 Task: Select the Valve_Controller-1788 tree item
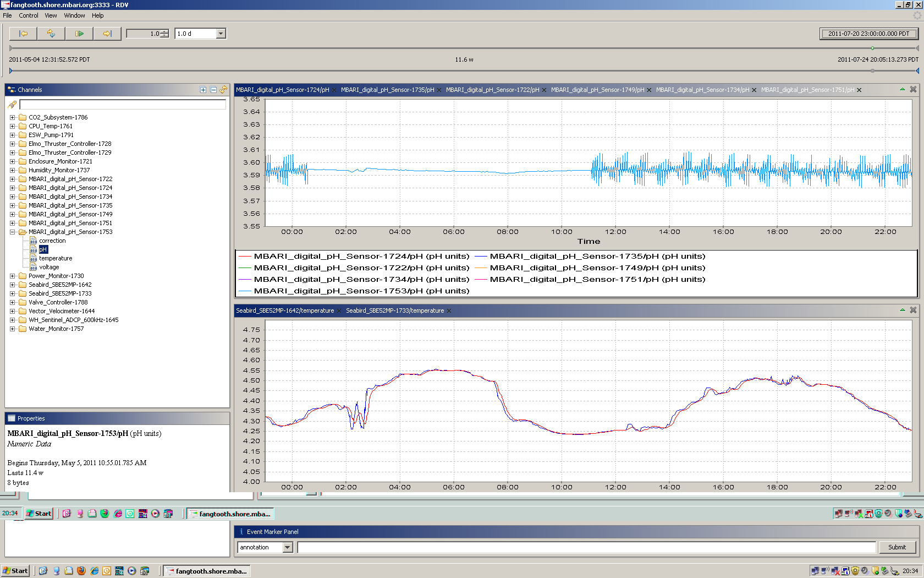pyautogui.click(x=58, y=302)
